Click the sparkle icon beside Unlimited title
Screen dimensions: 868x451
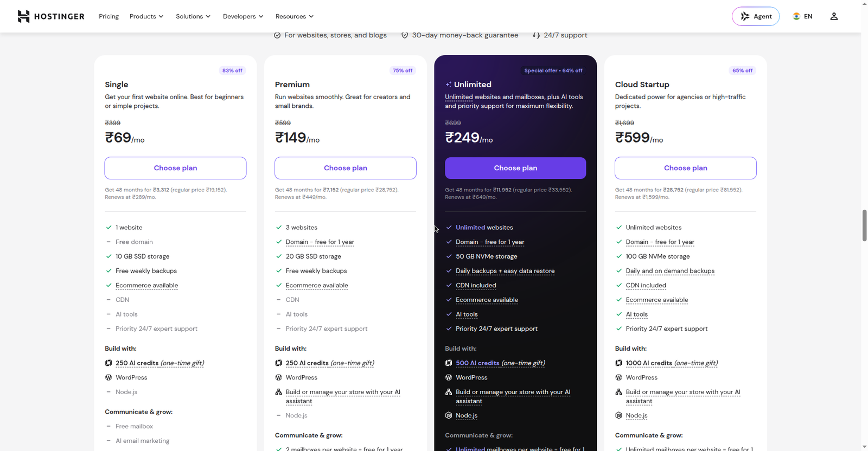point(449,85)
